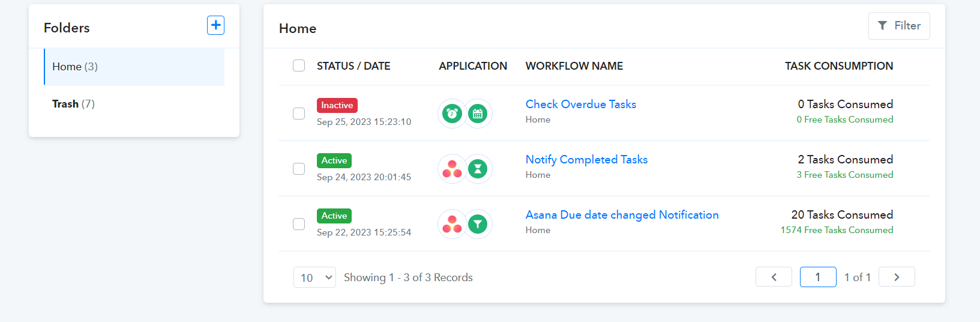Image resolution: width=980 pixels, height=322 pixels.
Task: Click the hourglass delay icon in Notify Completed Tasks row
Action: (478, 169)
